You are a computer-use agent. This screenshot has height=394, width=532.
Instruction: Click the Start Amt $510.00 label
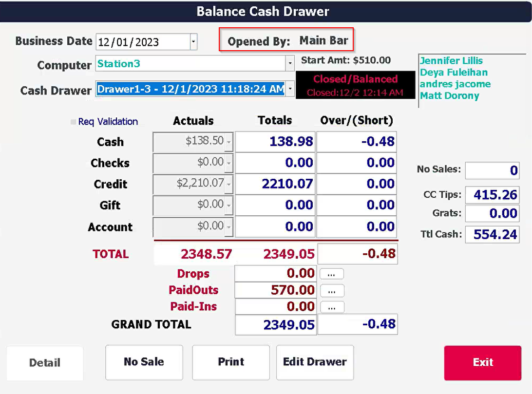(346, 60)
